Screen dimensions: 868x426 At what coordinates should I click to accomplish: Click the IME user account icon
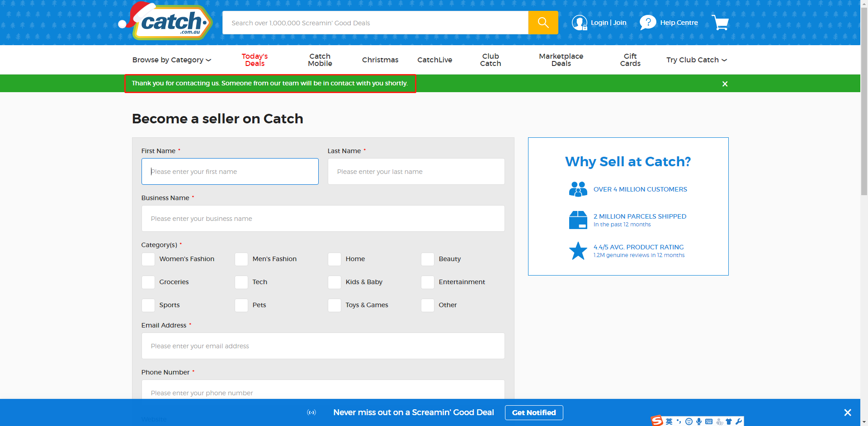[x=719, y=421]
